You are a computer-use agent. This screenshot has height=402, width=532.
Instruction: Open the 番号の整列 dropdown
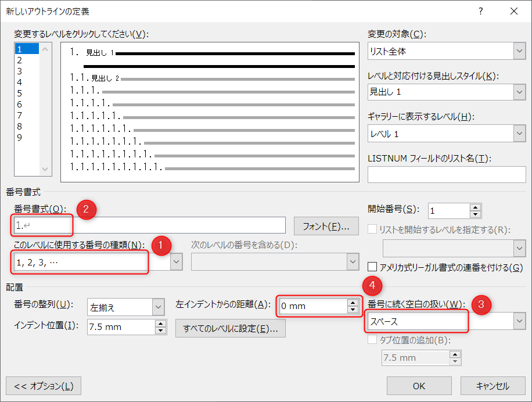(158, 307)
